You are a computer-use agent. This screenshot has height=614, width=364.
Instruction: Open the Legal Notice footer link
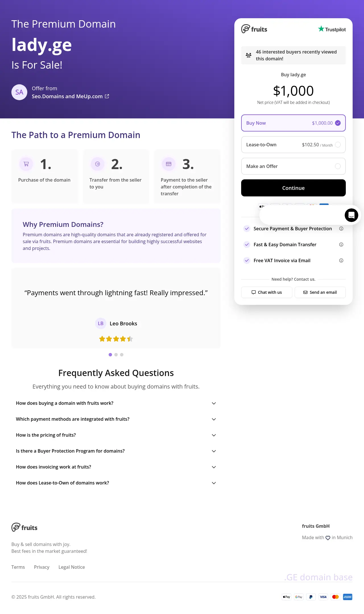[x=72, y=567]
